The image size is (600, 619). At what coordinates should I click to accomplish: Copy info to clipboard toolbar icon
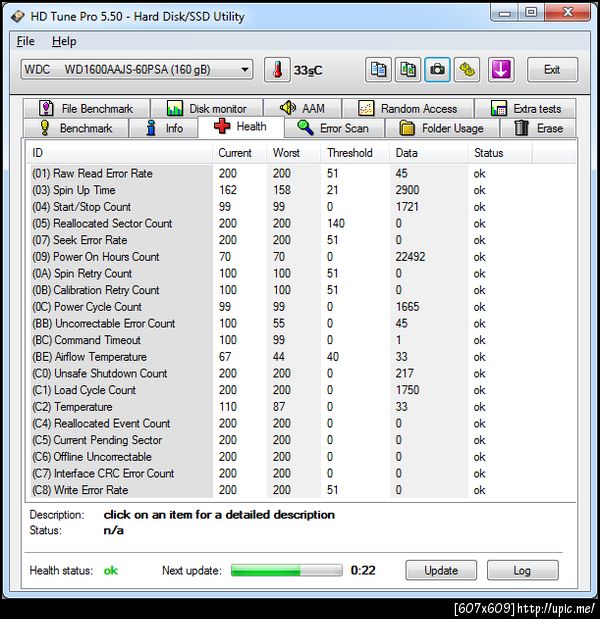pos(378,70)
